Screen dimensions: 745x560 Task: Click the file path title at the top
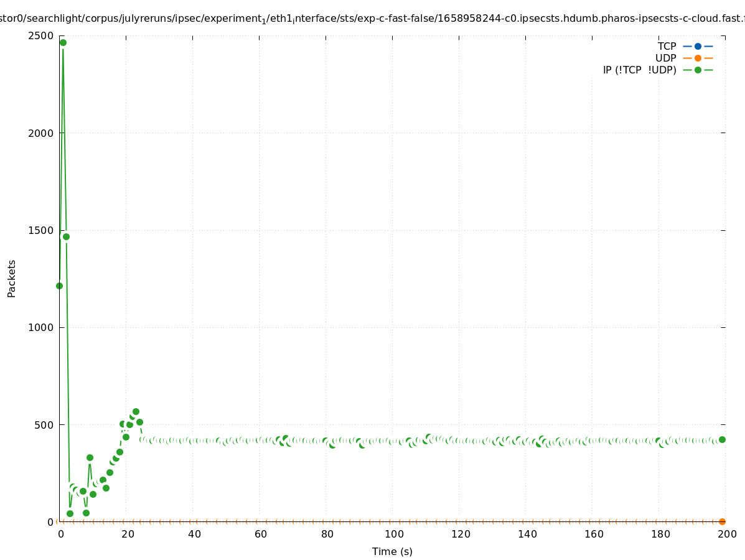[372, 19]
